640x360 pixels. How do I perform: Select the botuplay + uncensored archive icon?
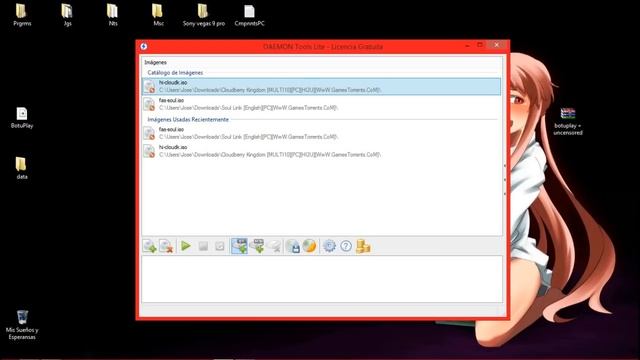click(568, 121)
